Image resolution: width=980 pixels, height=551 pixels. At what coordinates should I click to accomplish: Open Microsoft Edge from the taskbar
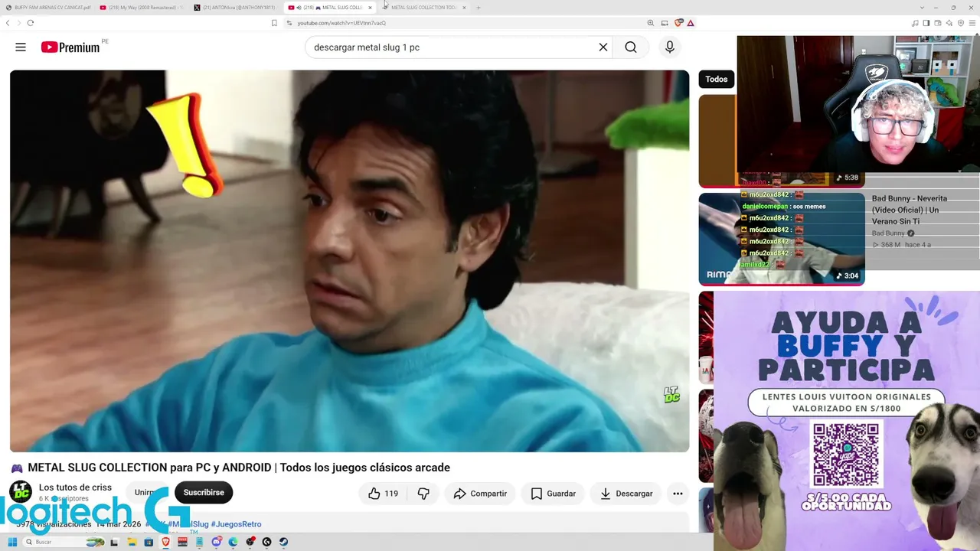coord(234,542)
